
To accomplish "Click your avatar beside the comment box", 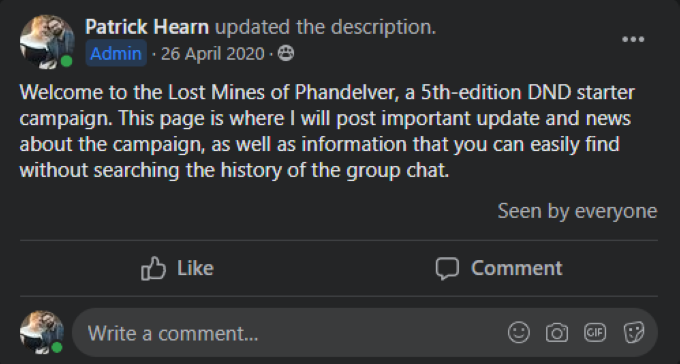I will (42, 332).
